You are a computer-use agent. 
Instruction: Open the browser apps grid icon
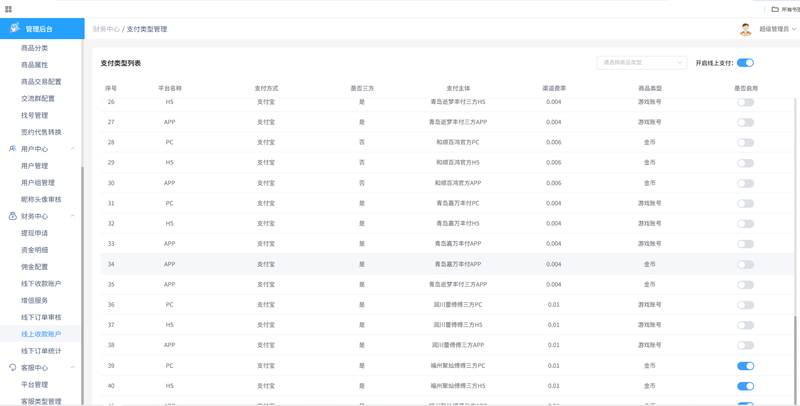(x=8, y=9)
